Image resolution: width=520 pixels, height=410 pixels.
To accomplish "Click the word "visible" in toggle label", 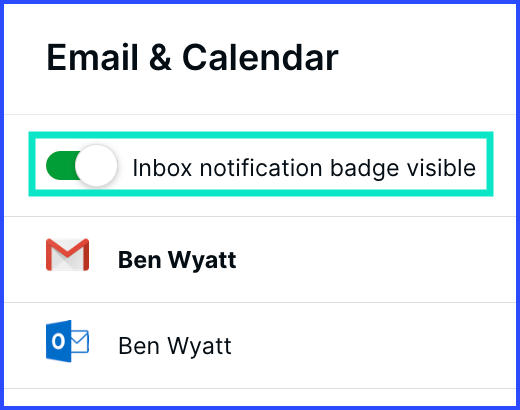I will click(441, 167).
